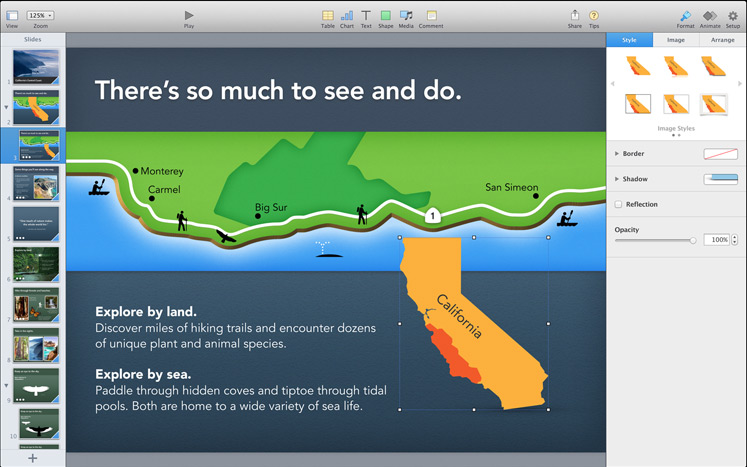Screen dimensions: 747x467
Task: Open the Setup inspector
Action: (733, 16)
